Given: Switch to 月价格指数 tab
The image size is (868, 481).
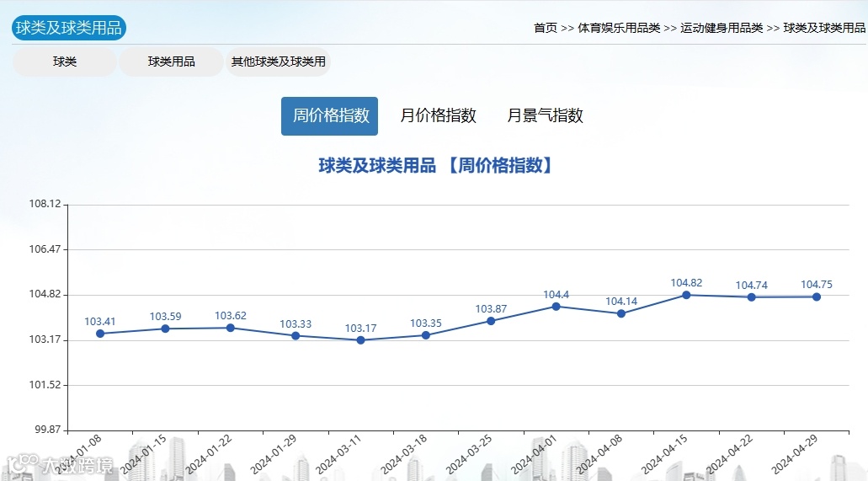Looking at the screenshot, I should coord(438,115).
